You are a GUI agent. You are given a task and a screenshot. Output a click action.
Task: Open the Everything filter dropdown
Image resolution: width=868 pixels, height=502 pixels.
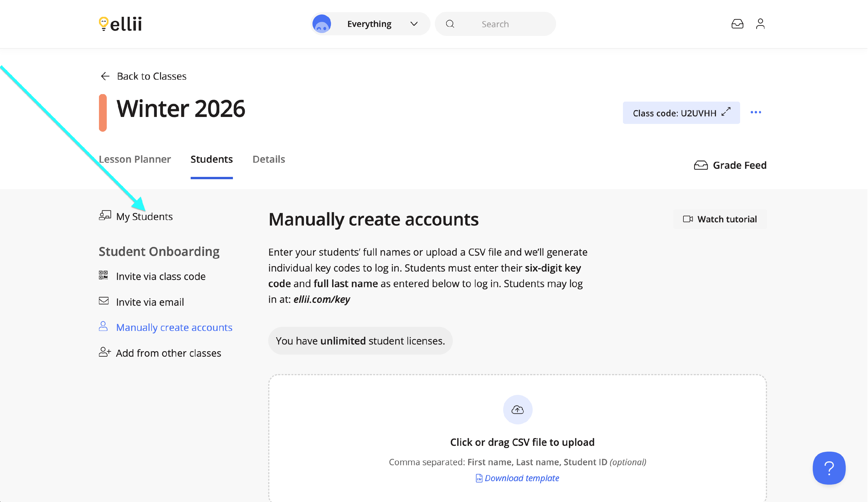369,24
